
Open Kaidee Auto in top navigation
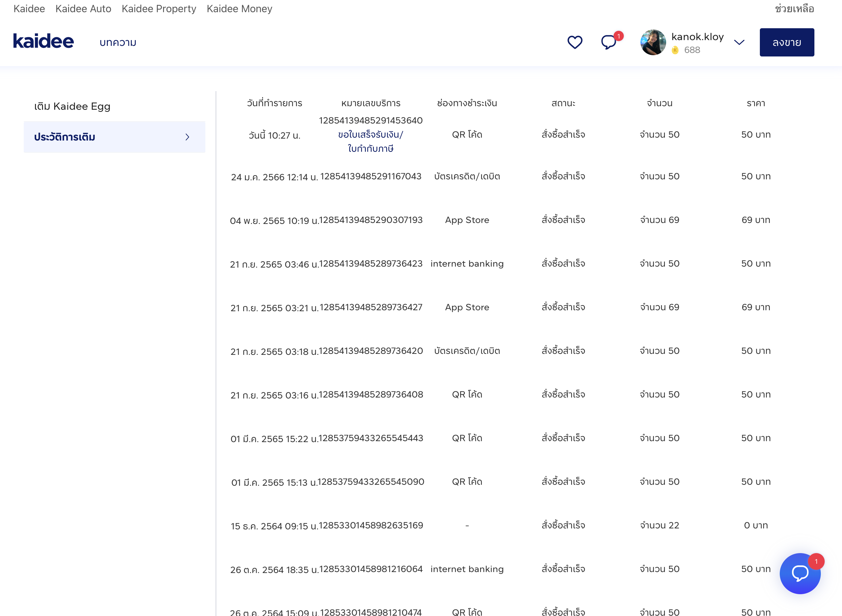coord(83,9)
